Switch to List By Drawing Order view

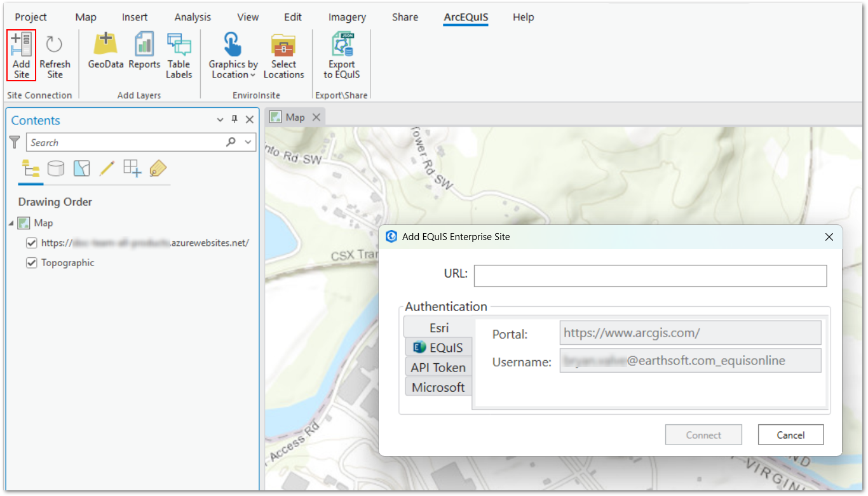pyautogui.click(x=31, y=168)
